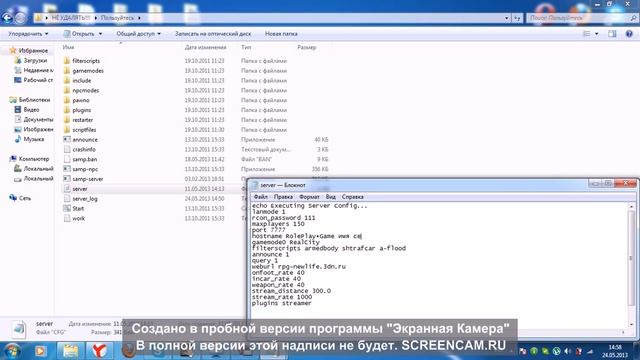This screenshot has width=640, height=360.
Task: Select the samp-npc application icon
Action: (67, 169)
